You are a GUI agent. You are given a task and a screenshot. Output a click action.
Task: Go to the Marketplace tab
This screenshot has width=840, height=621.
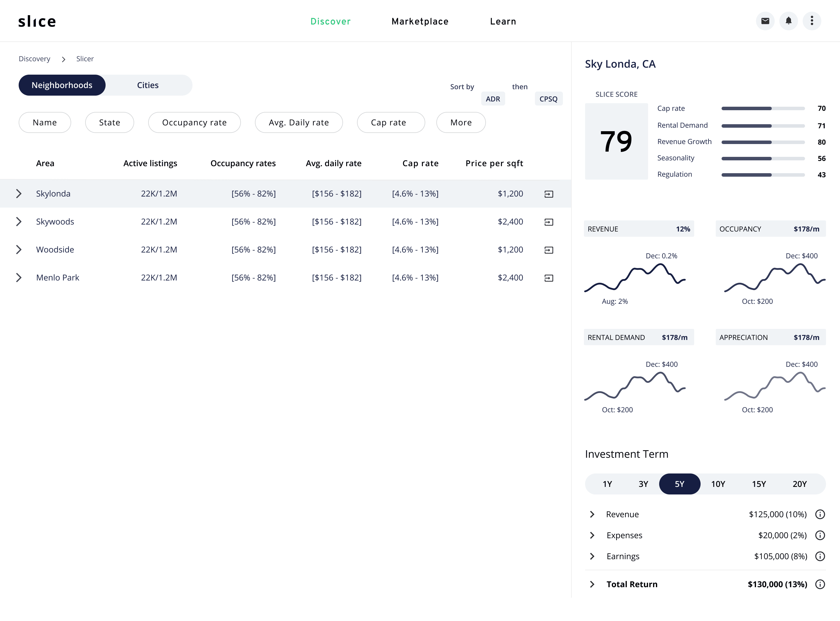[x=420, y=21]
